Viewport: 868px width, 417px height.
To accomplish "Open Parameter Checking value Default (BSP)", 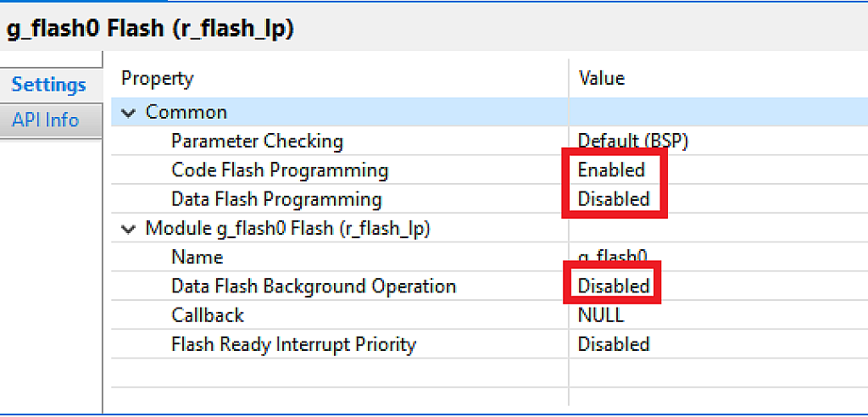I will 632,141.
